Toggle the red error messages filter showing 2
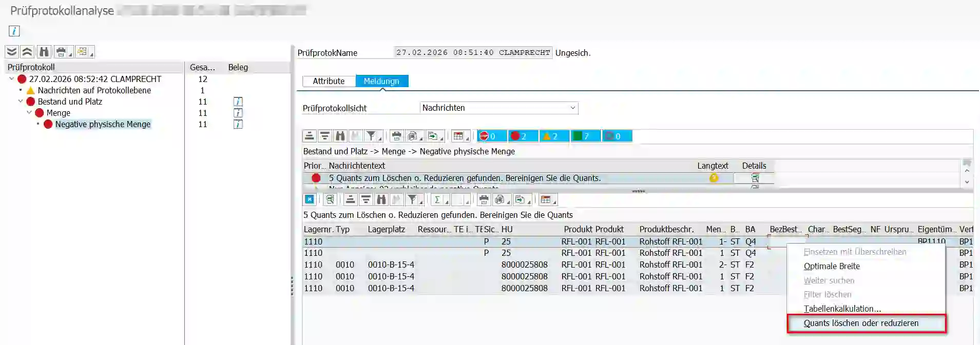This screenshot has height=345, width=980. click(x=523, y=136)
